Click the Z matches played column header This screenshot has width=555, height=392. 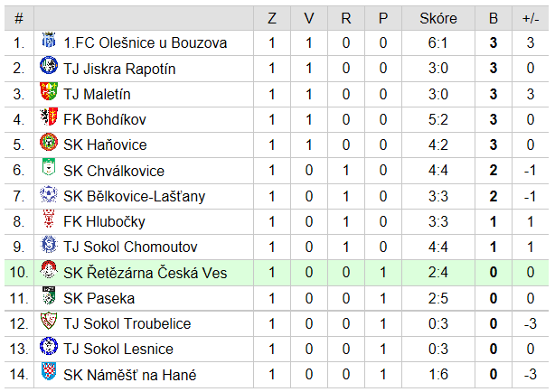click(272, 18)
